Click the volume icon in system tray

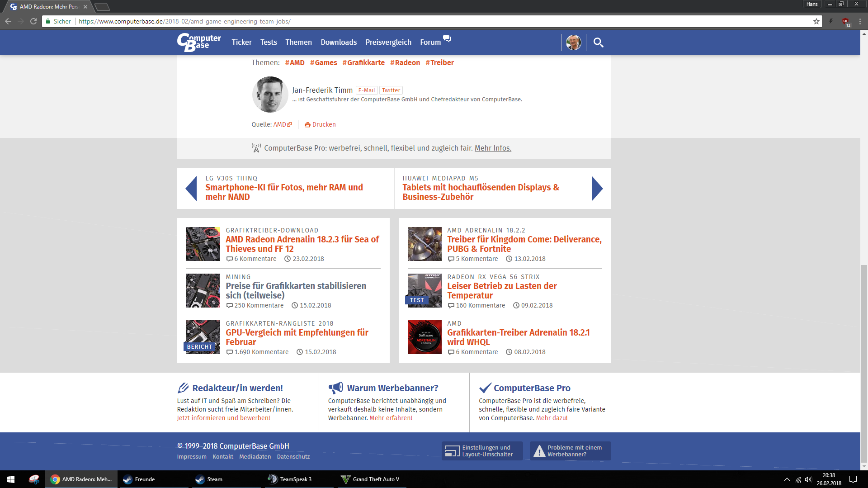808,479
